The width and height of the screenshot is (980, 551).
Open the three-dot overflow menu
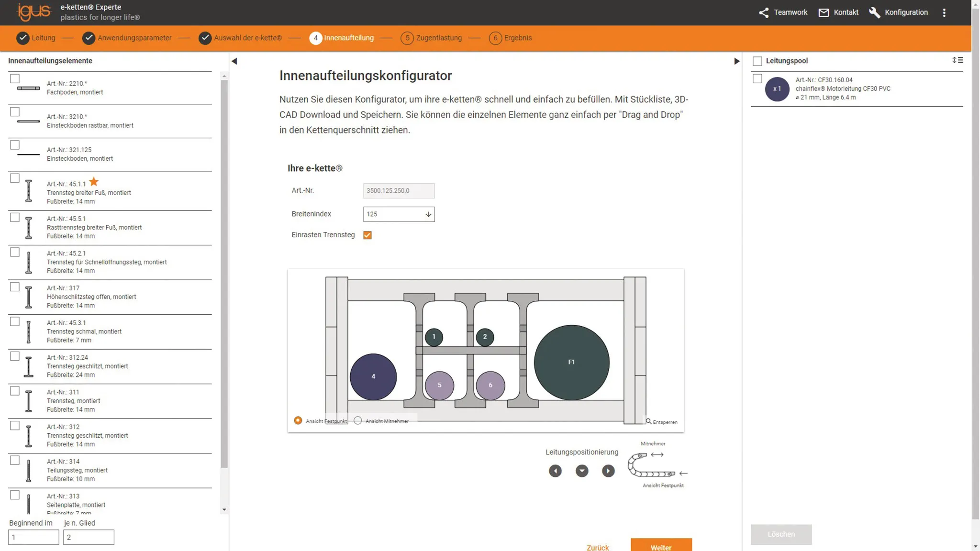click(944, 13)
